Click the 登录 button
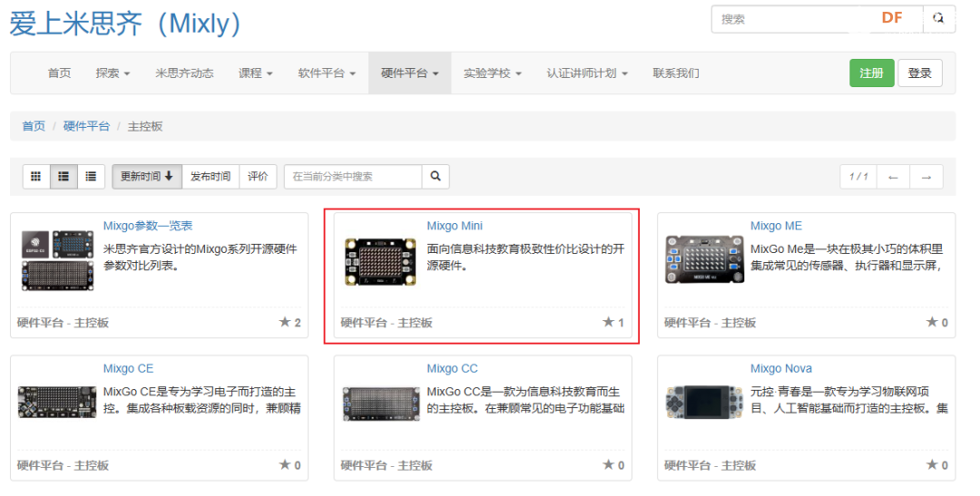The image size is (980, 496). coord(920,73)
